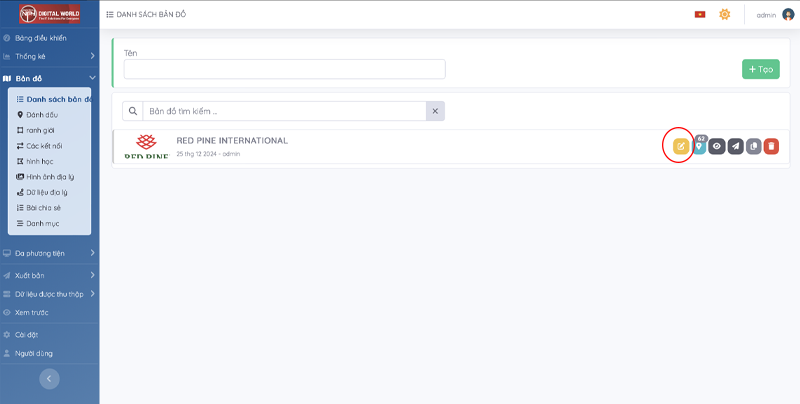Image resolution: width=800 pixels, height=404 pixels.
Task: Toggle the eye preview icon for Red Pine map
Action: [717, 147]
